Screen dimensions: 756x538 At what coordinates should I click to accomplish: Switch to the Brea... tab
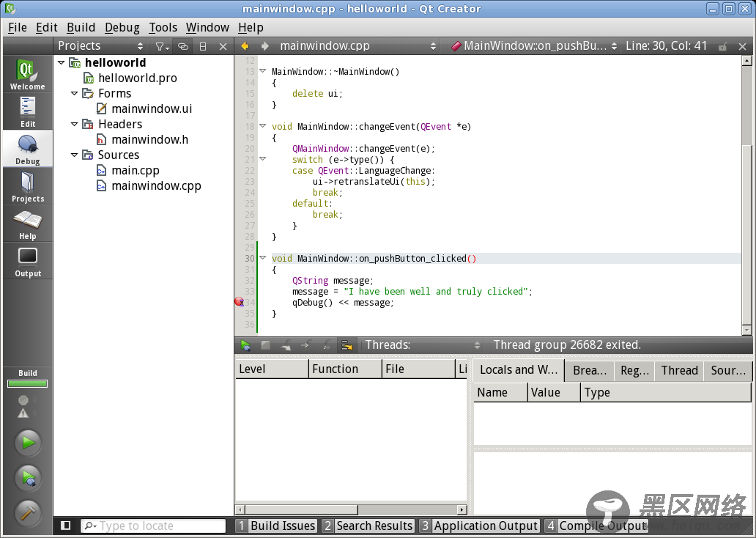click(590, 371)
